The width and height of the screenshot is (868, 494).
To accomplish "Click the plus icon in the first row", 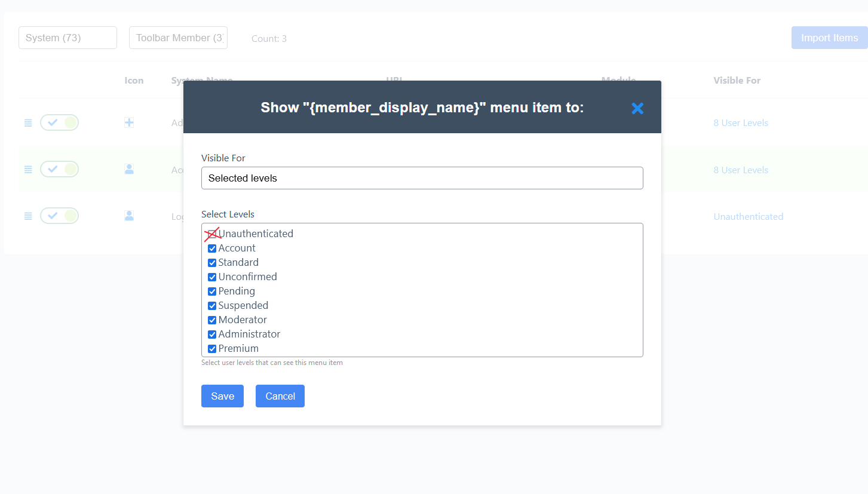I will [129, 122].
